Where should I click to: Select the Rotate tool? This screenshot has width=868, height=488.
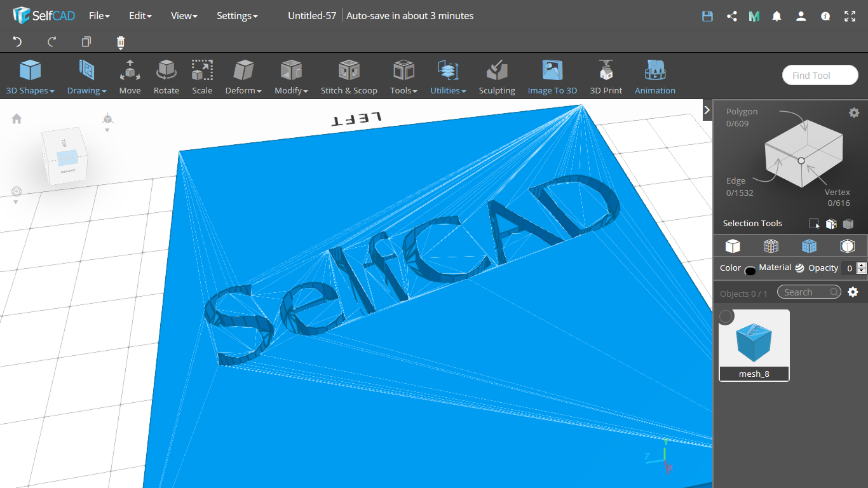pyautogui.click(x=166, y=77)
